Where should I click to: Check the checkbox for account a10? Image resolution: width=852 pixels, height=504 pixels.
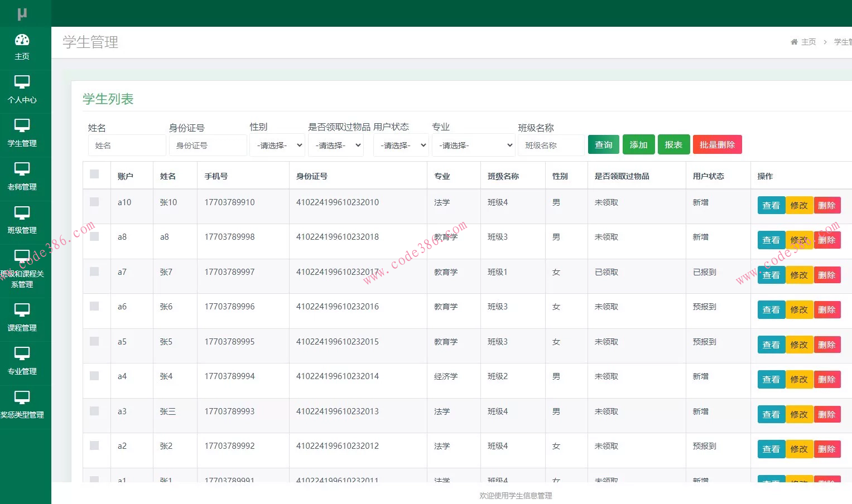coord(94,202)
